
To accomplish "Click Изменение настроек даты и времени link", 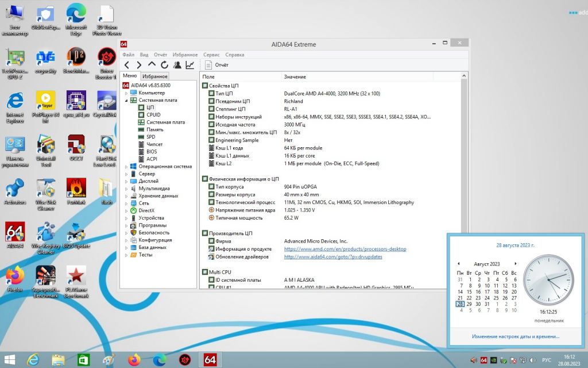I will click(x=516, y=336).
